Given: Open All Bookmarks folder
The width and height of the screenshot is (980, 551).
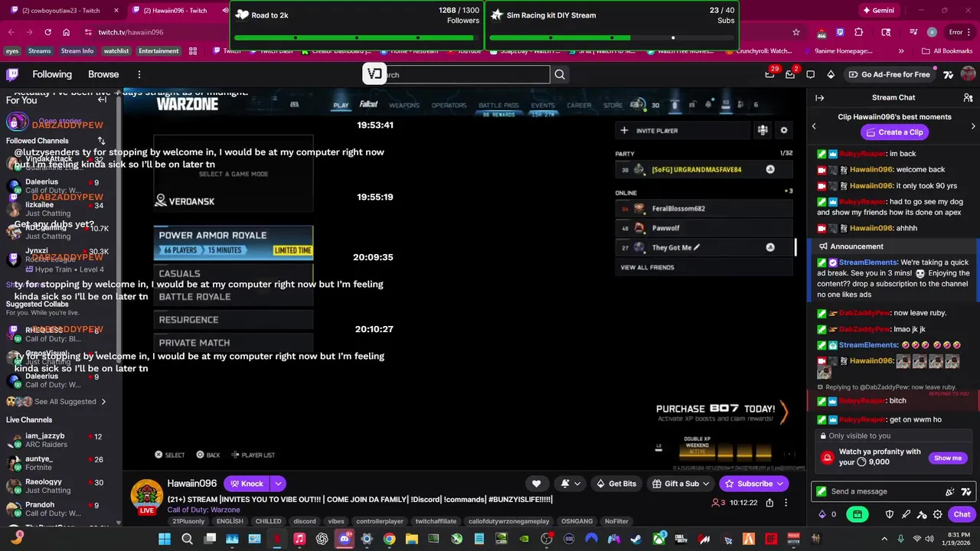Looking at the screenshot, I should [947, 51].
